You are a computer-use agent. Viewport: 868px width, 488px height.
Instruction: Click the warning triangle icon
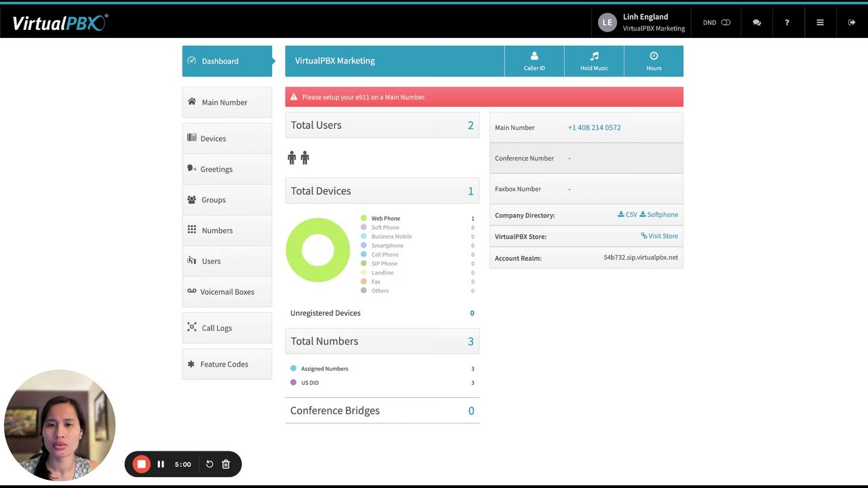(294, 97)
